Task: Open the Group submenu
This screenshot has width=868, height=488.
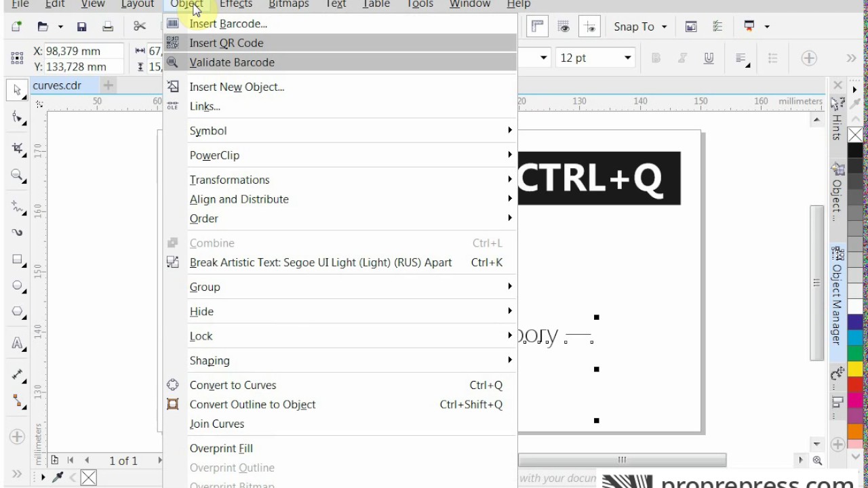Action: 340,287
